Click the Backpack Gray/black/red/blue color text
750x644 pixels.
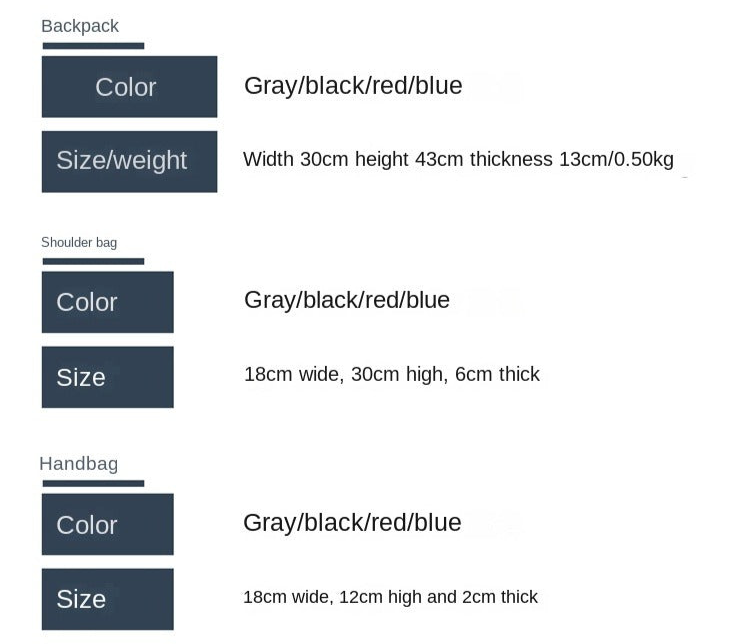tap(353, 86)
